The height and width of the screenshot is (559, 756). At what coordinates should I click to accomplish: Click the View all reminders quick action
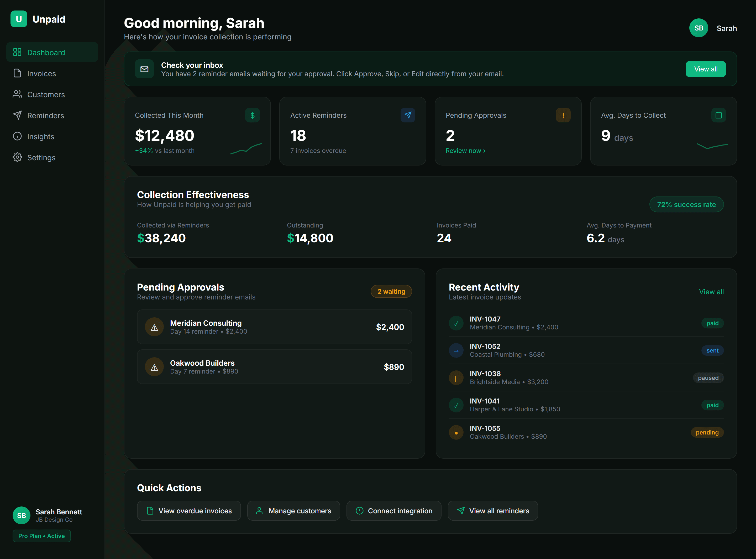click(493, 511)
